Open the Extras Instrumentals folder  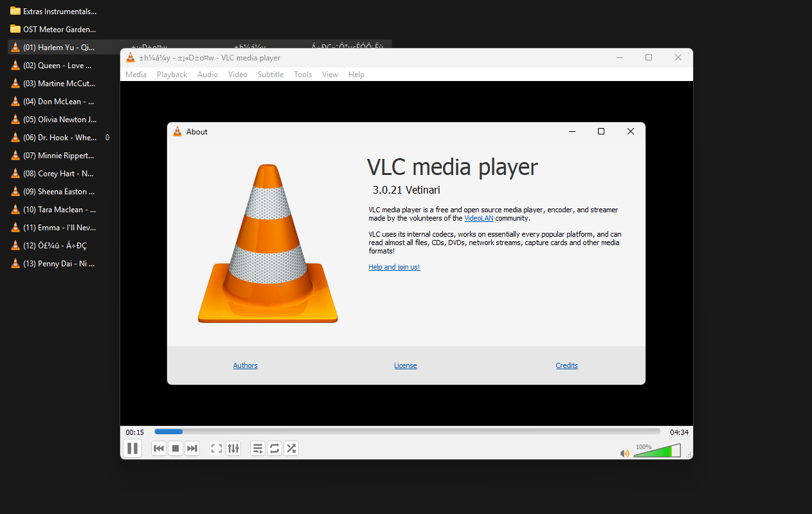pos(54,12)
